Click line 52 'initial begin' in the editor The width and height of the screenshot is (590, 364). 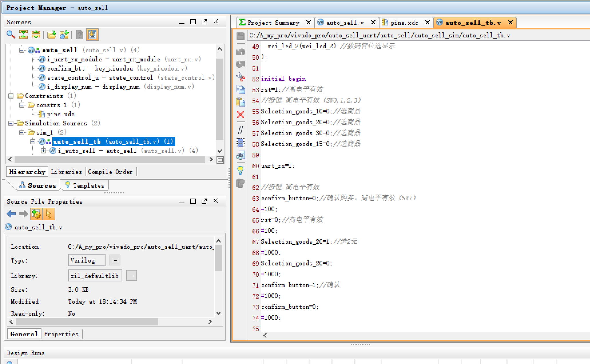[x=283, y=79]
